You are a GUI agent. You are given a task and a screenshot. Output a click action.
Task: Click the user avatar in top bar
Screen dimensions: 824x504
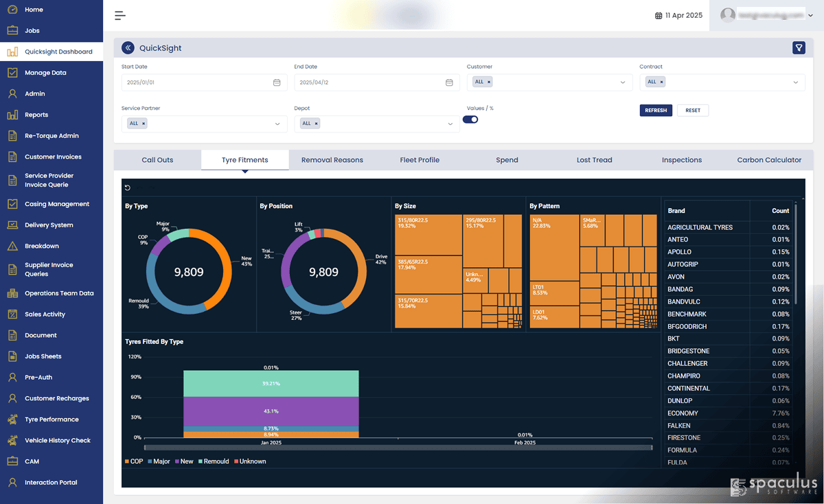click(x=728, y=15)
